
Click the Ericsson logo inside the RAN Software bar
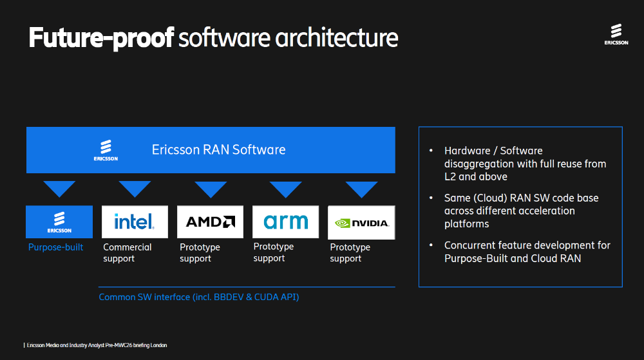coord(106,150)
